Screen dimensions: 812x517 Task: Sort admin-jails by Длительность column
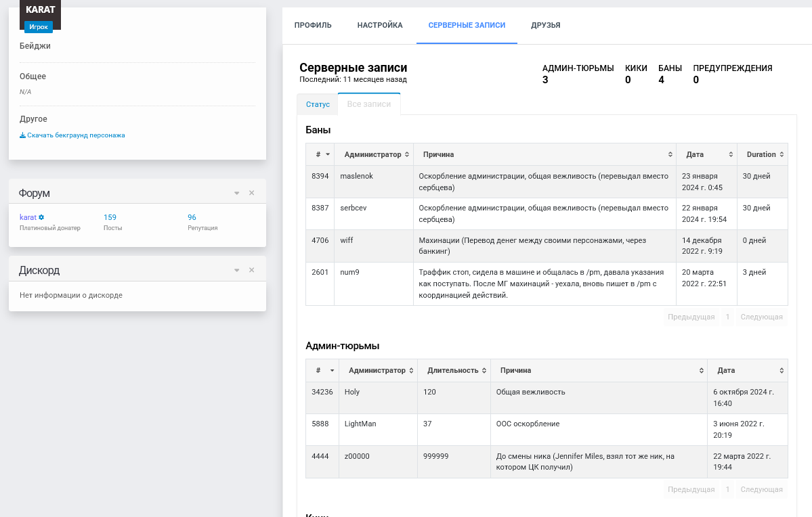pos(454,371)
